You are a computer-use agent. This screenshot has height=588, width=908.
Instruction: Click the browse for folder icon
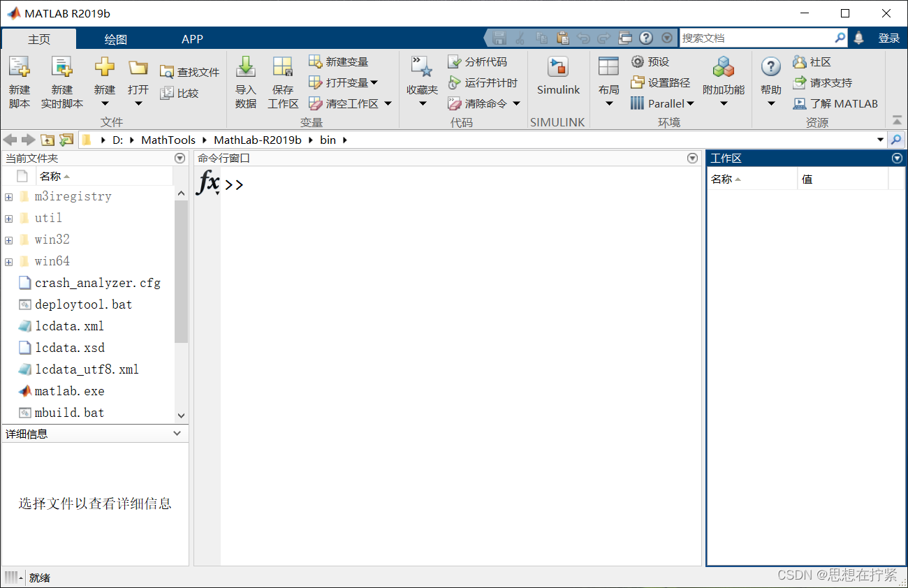66,140
